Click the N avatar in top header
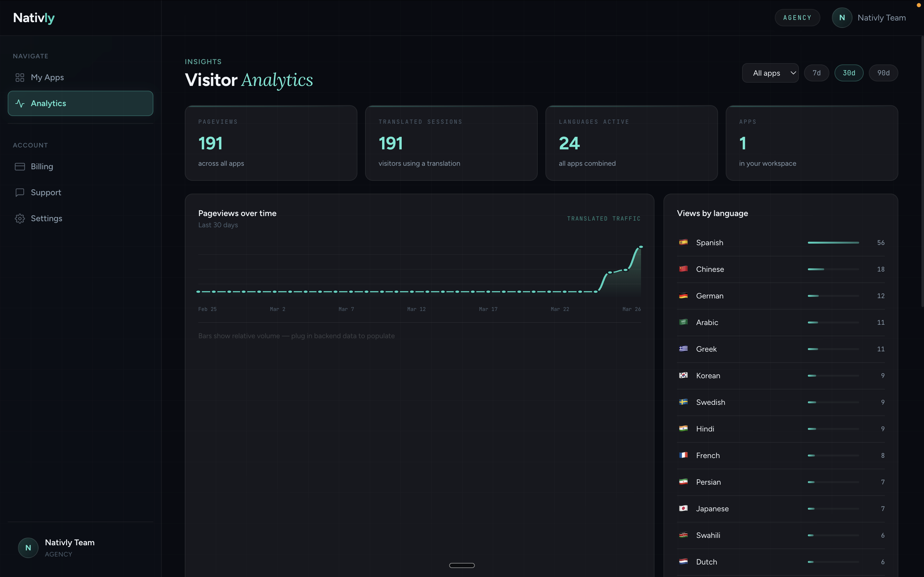Screen dimensions: 924x577 (x=842, y=18)
